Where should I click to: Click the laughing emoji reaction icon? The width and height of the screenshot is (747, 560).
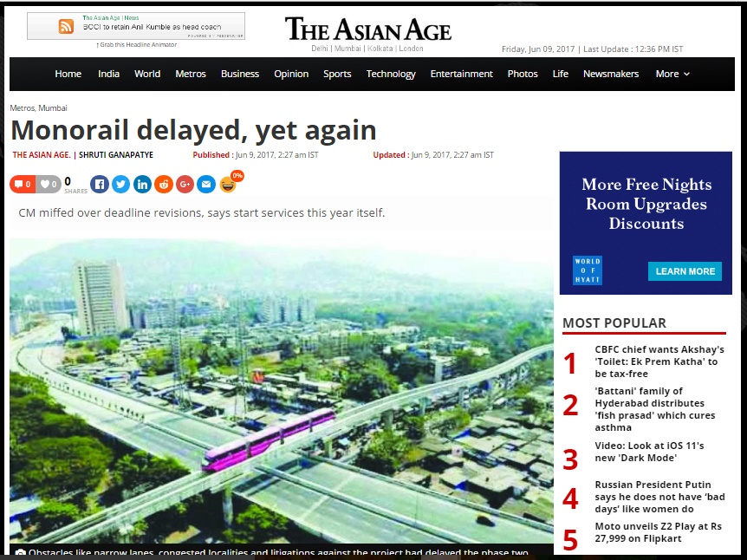(x=228, y=185)
